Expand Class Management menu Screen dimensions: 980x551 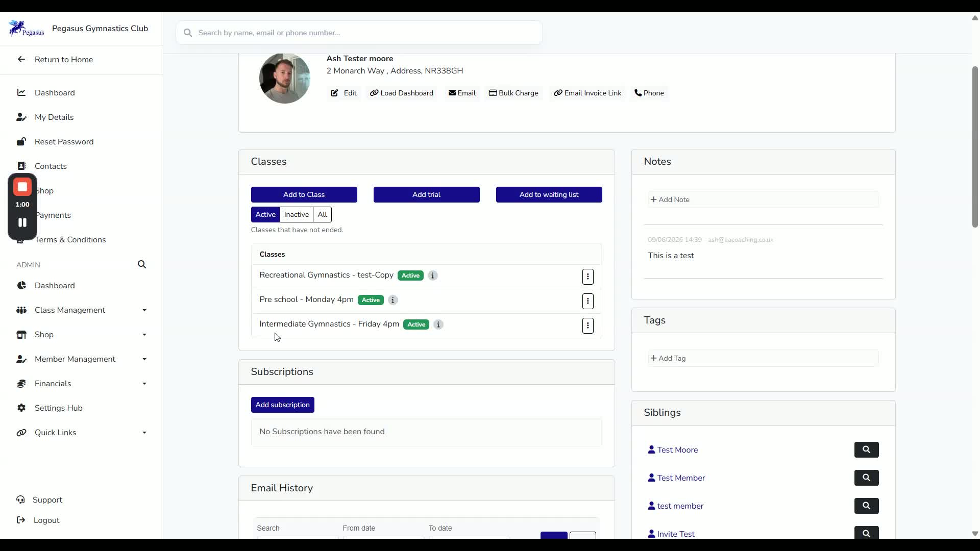click(x=82, y=310)
